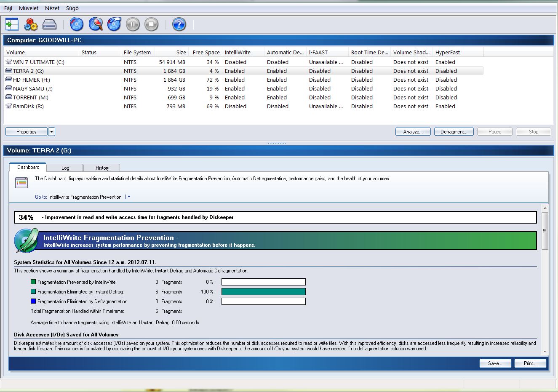Sort by the File System column header

pos(138,52)
